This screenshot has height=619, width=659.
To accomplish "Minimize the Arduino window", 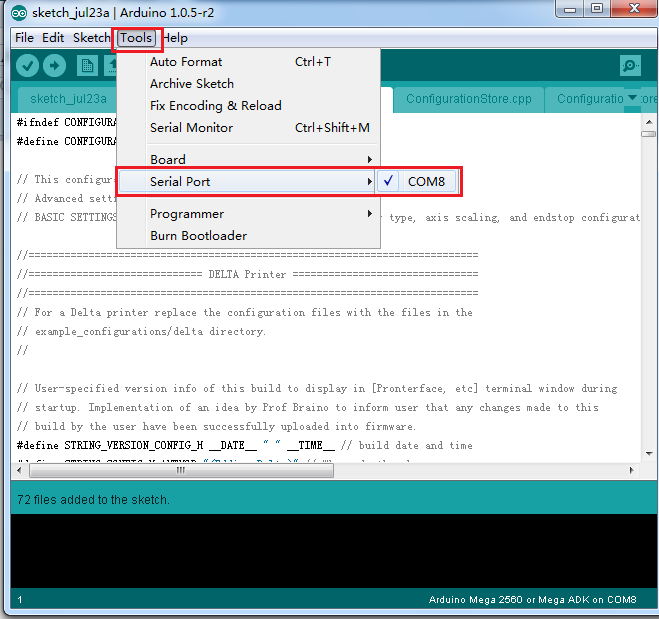I will pos(570,8).
